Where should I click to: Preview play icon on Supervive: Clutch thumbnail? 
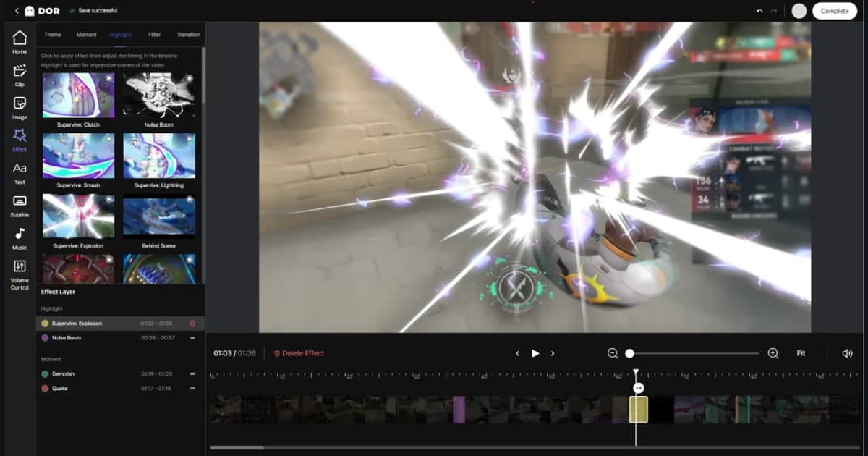click(109, 78)
